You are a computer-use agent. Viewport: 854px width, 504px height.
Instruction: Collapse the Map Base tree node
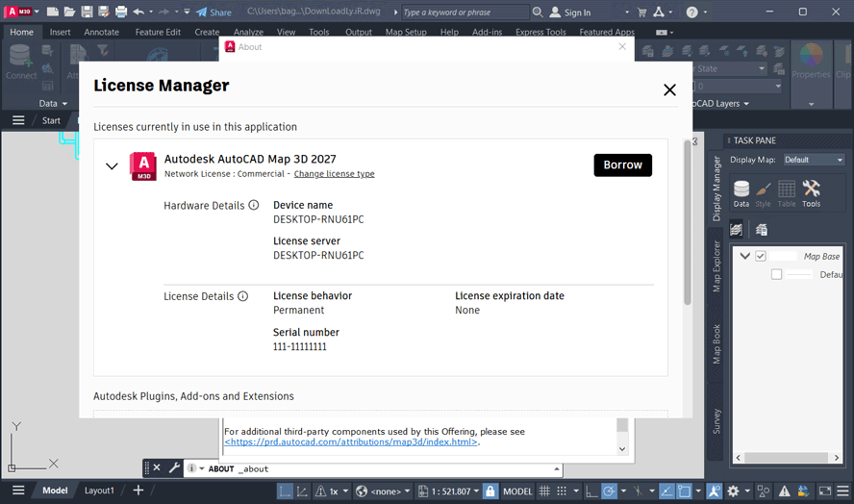click(x=744, y=256)
